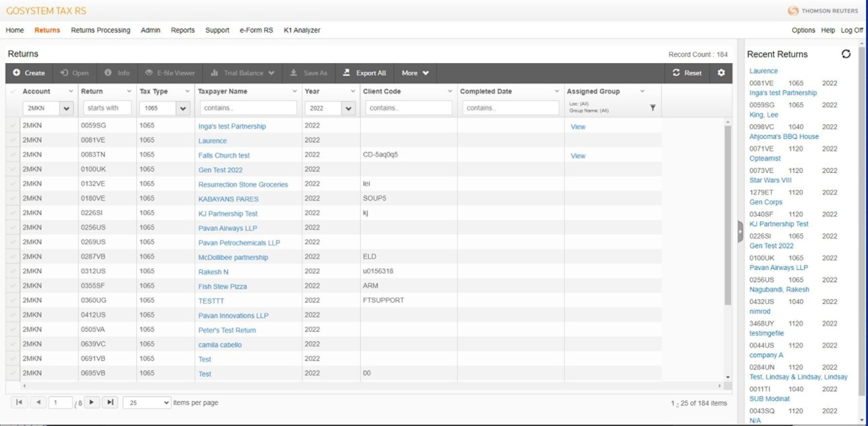Open the Tax Type filter dropdown
Viewport: 868px width, 426px height.
point(183,109)
